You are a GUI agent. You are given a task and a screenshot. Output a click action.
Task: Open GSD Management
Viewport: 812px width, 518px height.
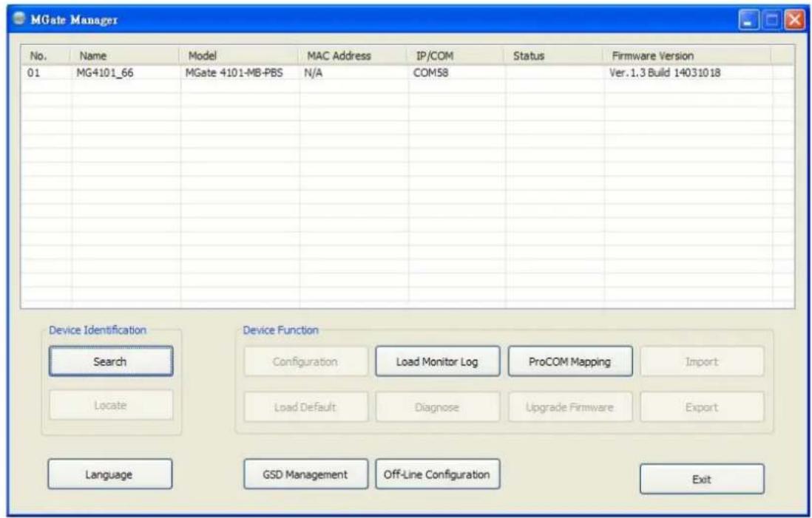305,474
